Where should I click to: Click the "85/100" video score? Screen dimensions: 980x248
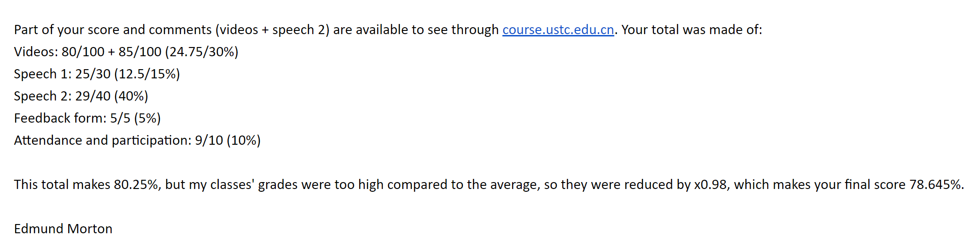[x=140, y=52]
